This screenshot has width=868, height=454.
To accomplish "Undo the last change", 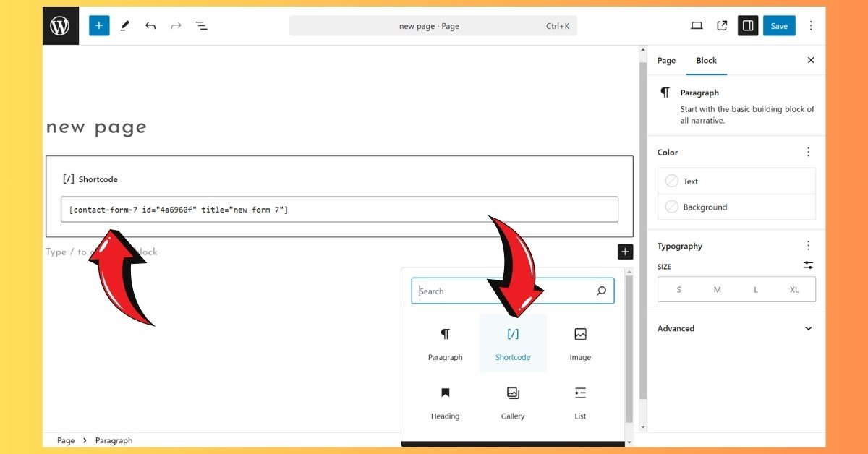I will pyautogui.click(x=150, y=25).
